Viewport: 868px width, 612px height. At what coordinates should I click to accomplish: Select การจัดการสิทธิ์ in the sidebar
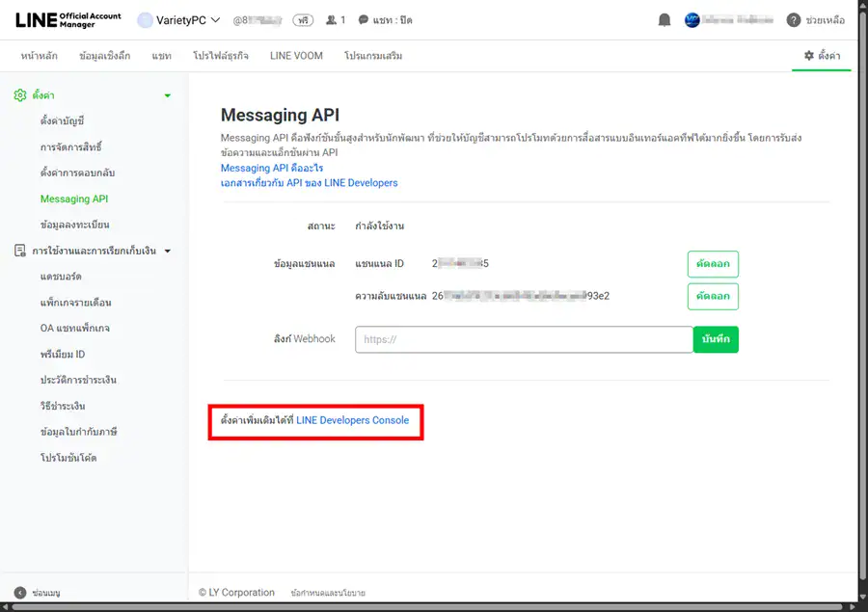click(x=70, y=147)
